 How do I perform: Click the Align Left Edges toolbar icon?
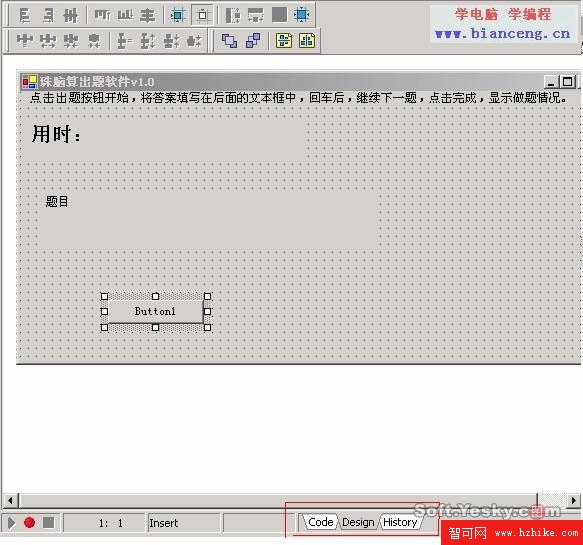click(x=25, y=16)
